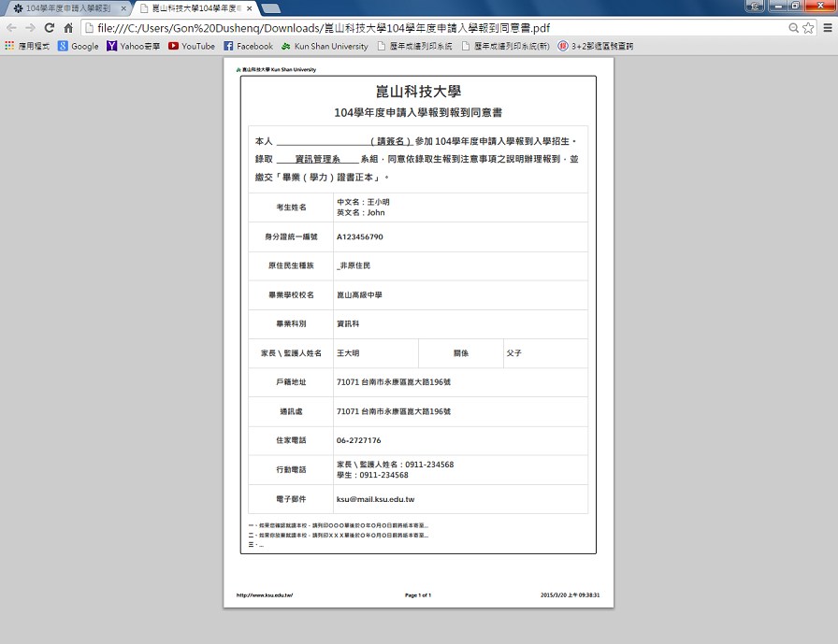Click the ID number A123456790
The image size is (838, 644).
click(360, 237)
